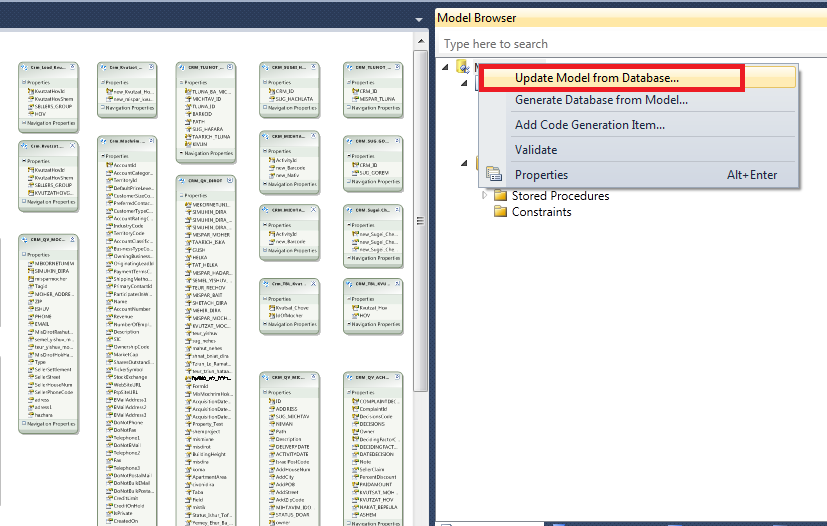Click the entity icon on CRM_QV_MIC header
Screen dimensions: 827x526
[265, 377]
